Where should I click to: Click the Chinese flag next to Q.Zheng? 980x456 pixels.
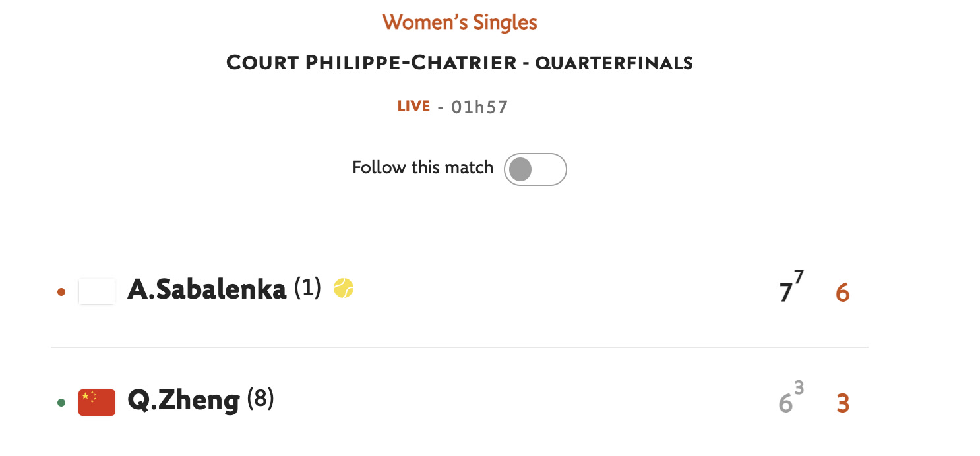(97, 403)
